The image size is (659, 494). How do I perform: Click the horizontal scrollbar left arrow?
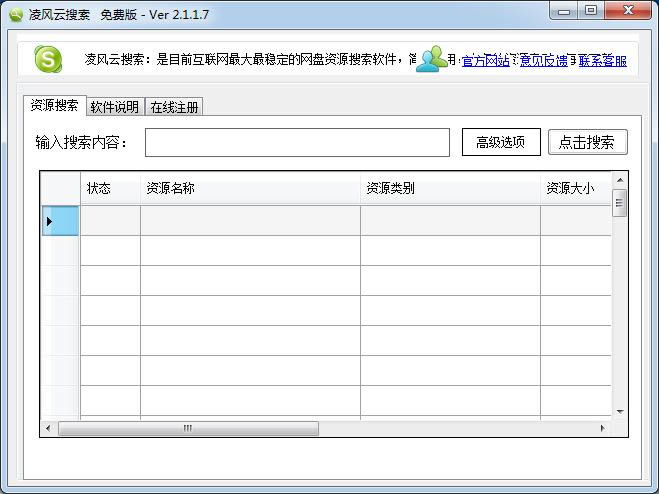48,428
